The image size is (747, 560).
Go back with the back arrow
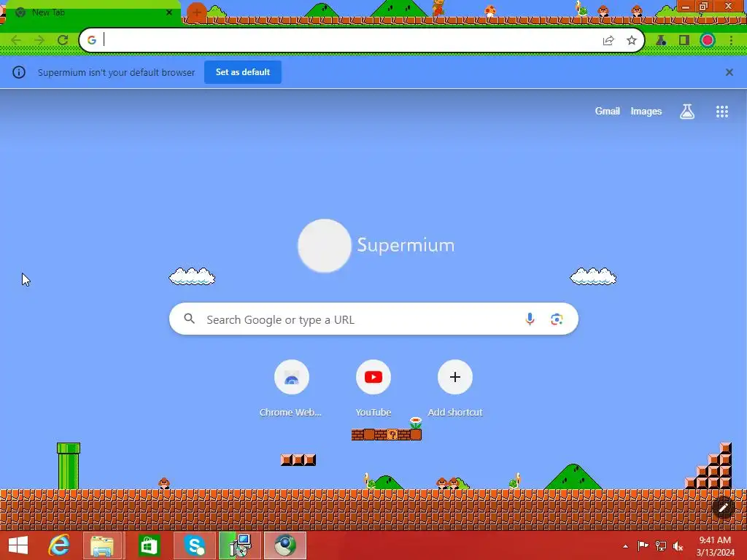point(16,40)
